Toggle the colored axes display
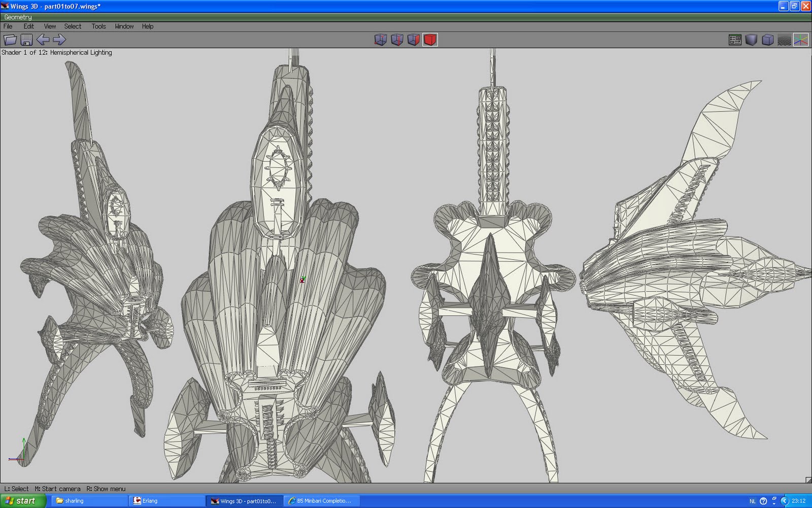812x508 pixels. pyautogui.click(x=801, y=40)
